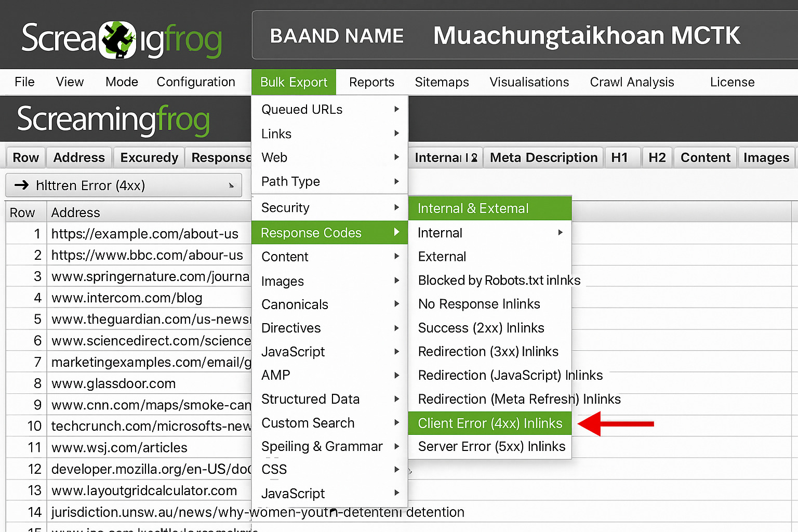Open the Crawl Analysis menu

[x=632, y=82]
